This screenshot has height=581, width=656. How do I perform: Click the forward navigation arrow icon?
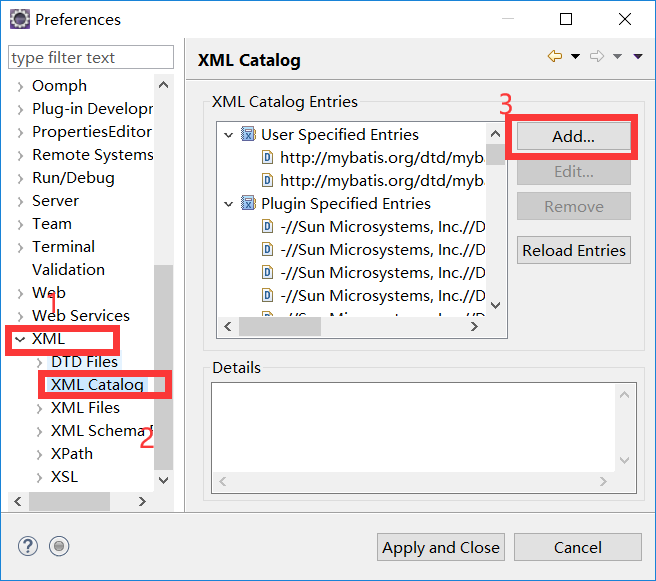pyautogui.click(x=597, y=57)
